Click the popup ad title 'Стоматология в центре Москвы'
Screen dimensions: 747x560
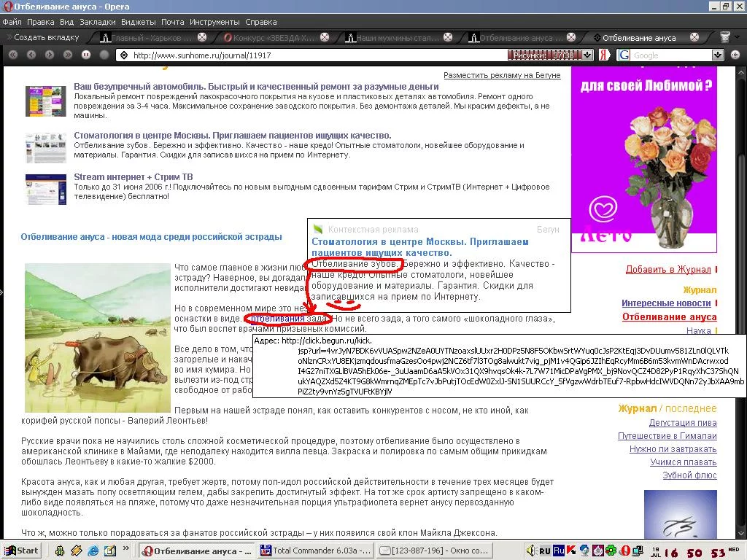pyautogui.click(x=419, y=247)
